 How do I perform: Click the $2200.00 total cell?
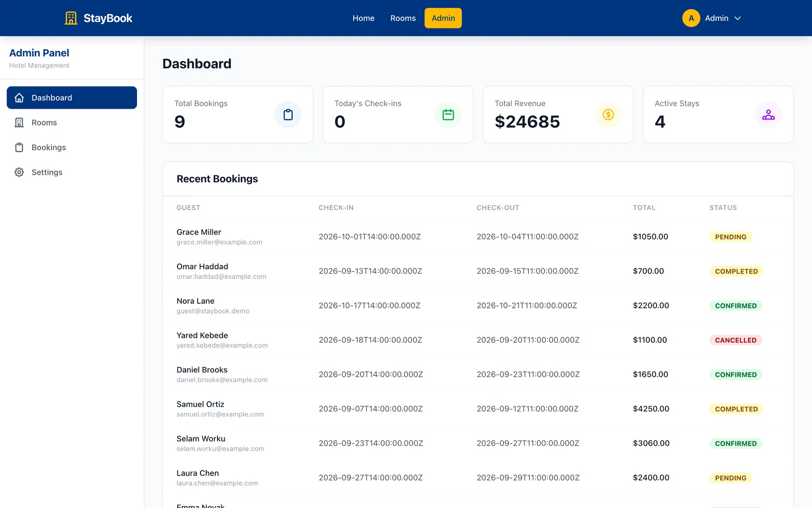coord(651,306)
